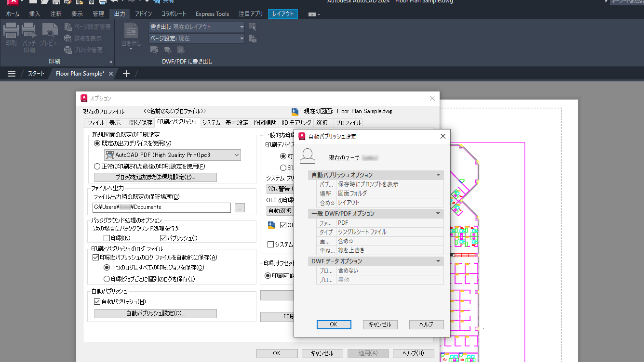The image size is (644, 362).
Task: Click the export preview icon under ページ設定
Action: click(154, 50)
